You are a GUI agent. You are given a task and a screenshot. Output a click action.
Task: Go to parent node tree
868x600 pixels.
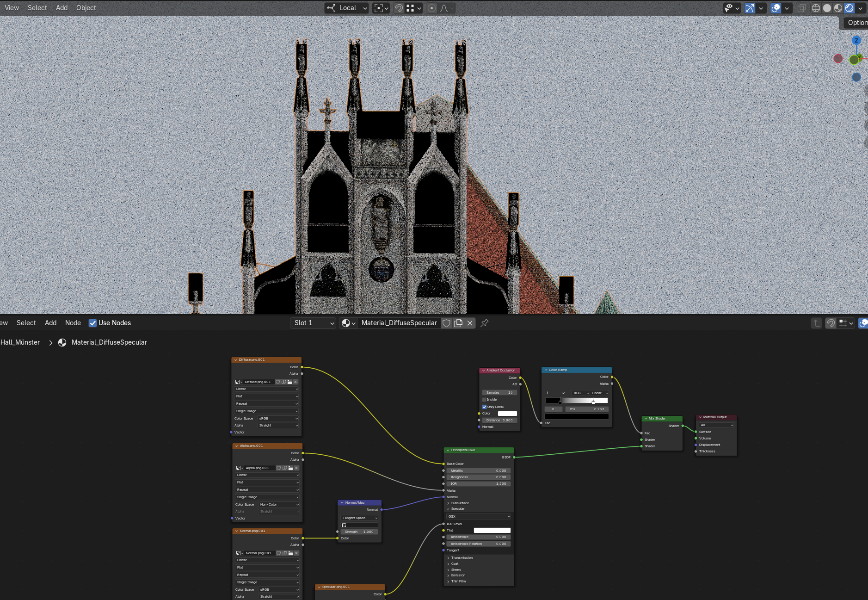(816, 323)
